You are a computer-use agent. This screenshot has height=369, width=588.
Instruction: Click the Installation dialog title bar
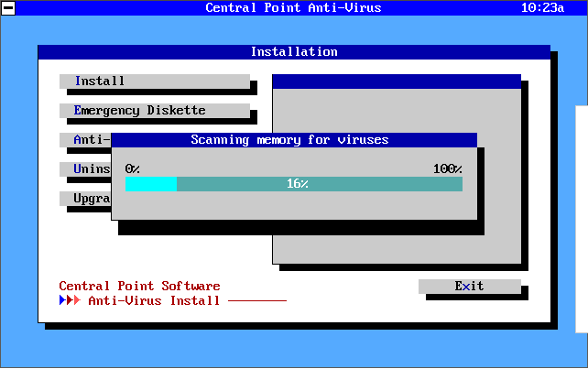293,52
